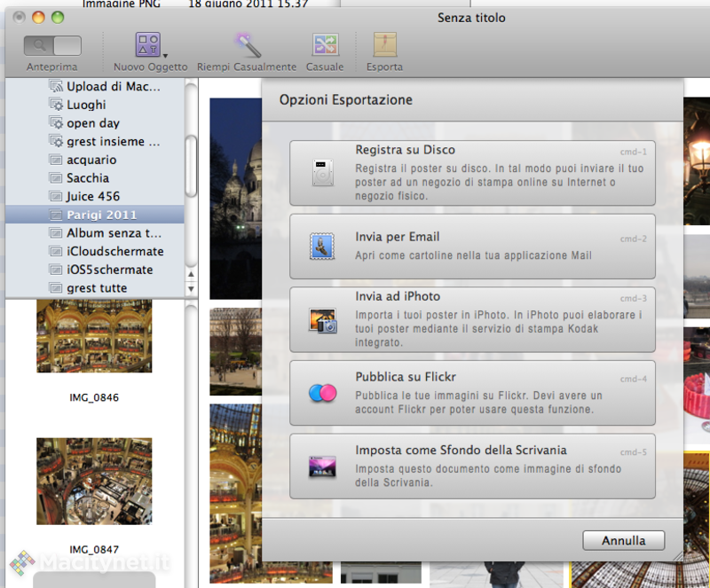
Task: Select the Invia ad iPhoto option icon
Action: (x=323, y=319)
